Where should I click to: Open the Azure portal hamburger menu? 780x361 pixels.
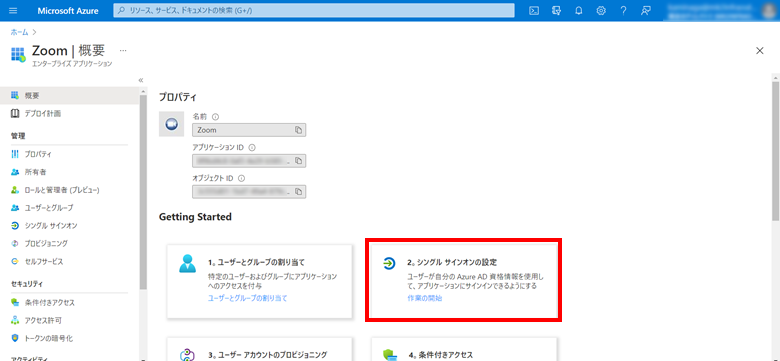coord(13,10)
